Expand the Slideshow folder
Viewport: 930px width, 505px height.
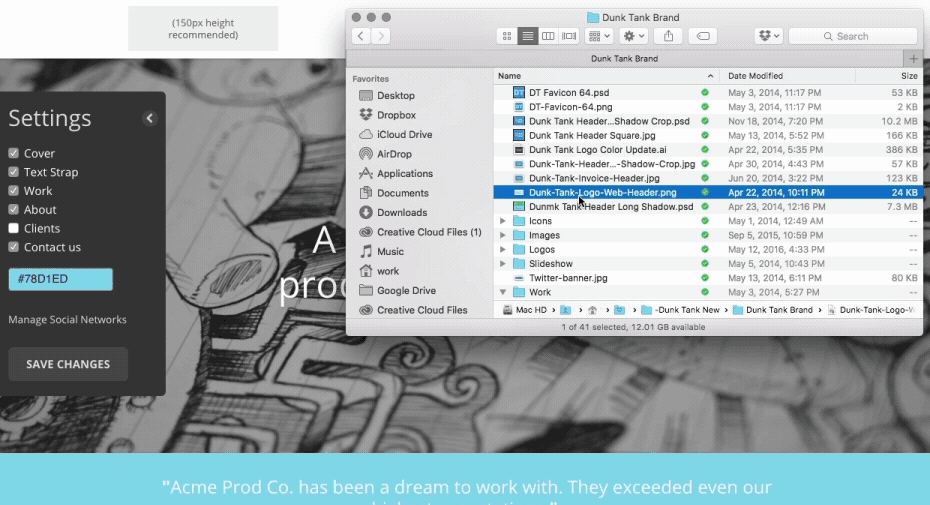coord(502,263)
